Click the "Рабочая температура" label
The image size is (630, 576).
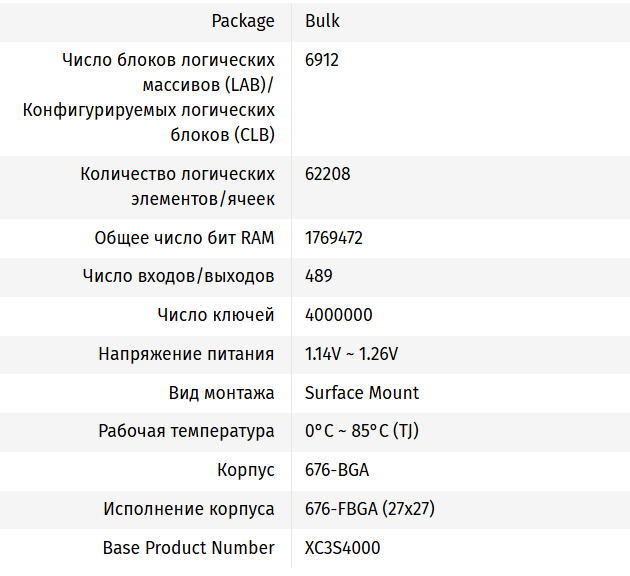pos(186,431)
